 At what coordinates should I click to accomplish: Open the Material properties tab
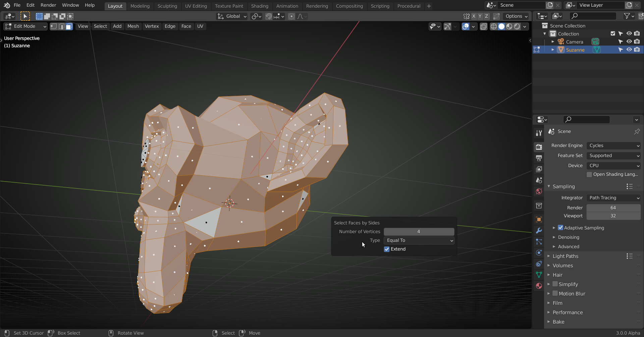(539, 286)
